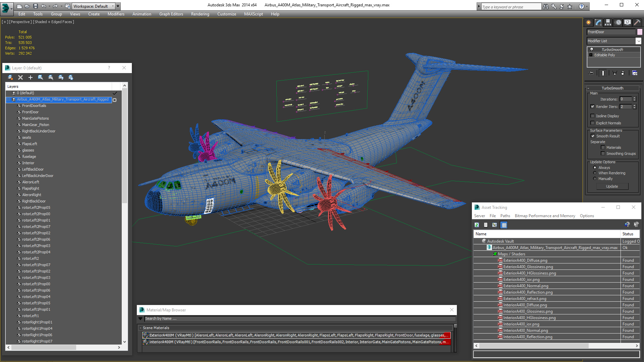Click the New Scene icon
Screen dimensions: 644x362
coord(19,6)
